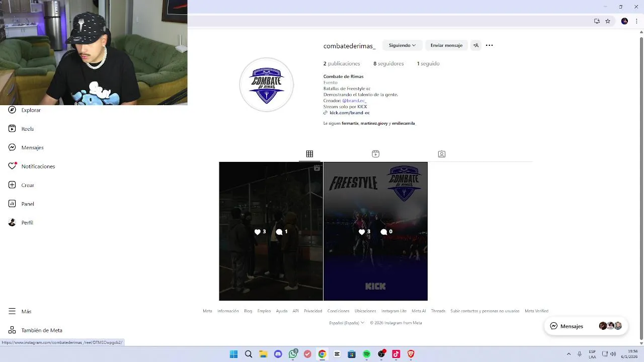
Task: Click Subir contactos y personas no usuarias
Action: click(x=485, y=311)
